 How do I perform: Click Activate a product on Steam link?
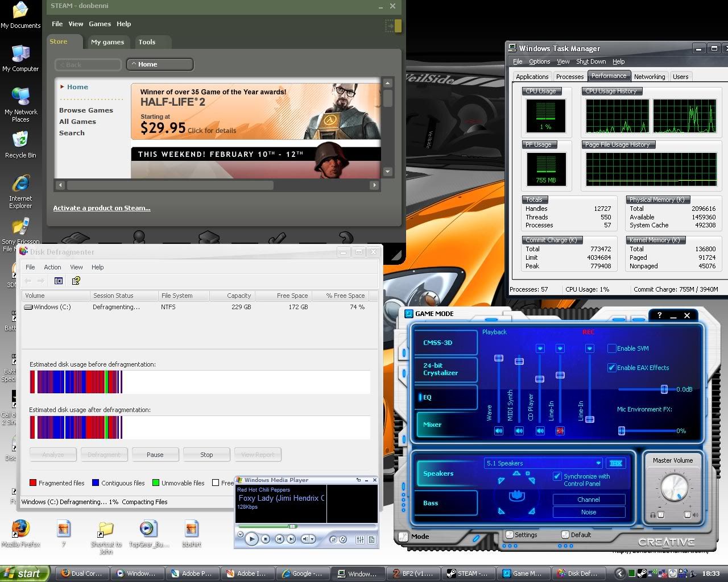102,208
